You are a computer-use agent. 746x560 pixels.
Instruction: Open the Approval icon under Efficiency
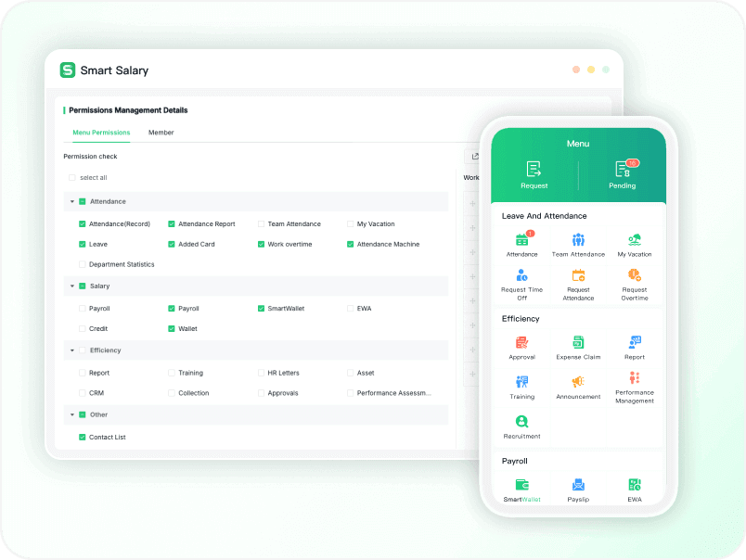(x=521, y=342)
